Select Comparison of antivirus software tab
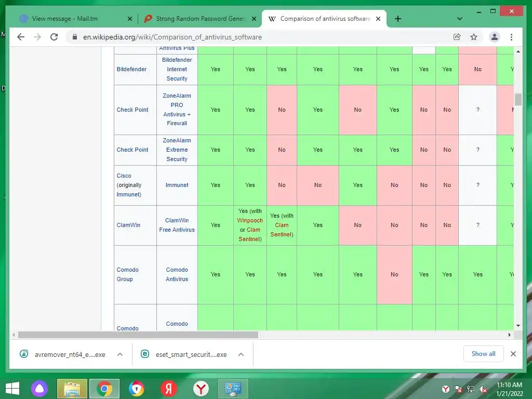 pos(324,19)
